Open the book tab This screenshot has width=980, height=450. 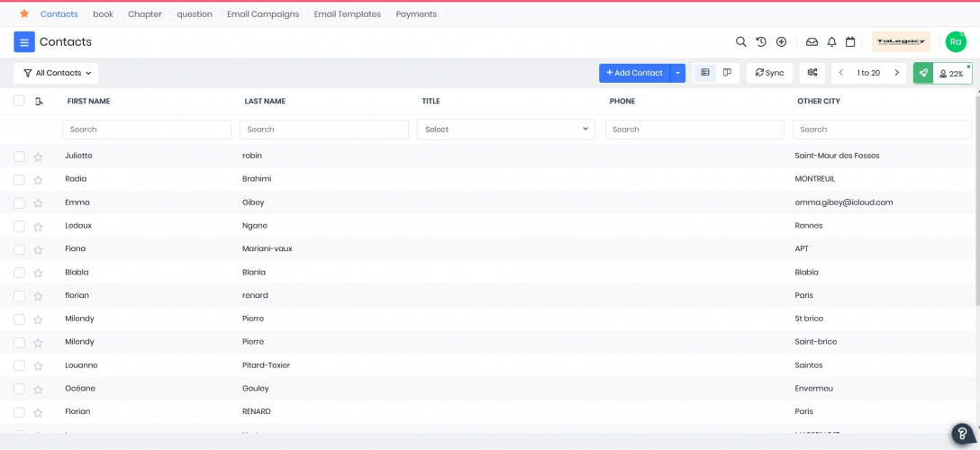(103, 13)
